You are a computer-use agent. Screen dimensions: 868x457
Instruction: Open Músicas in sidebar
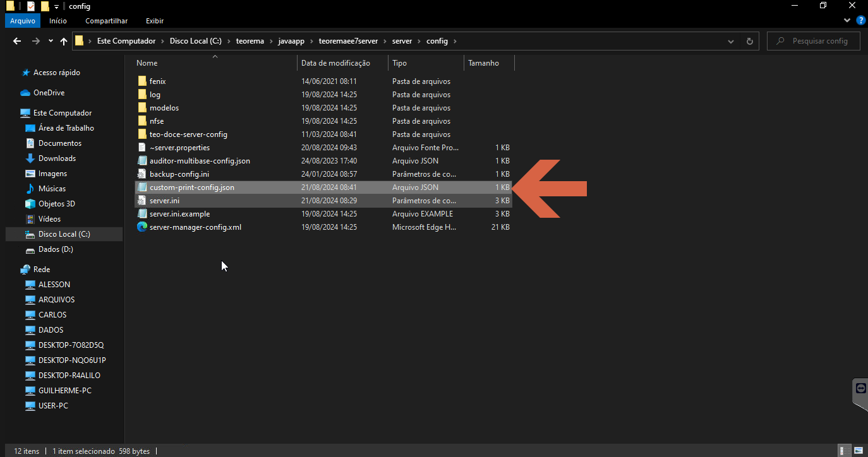pos(52,189)
